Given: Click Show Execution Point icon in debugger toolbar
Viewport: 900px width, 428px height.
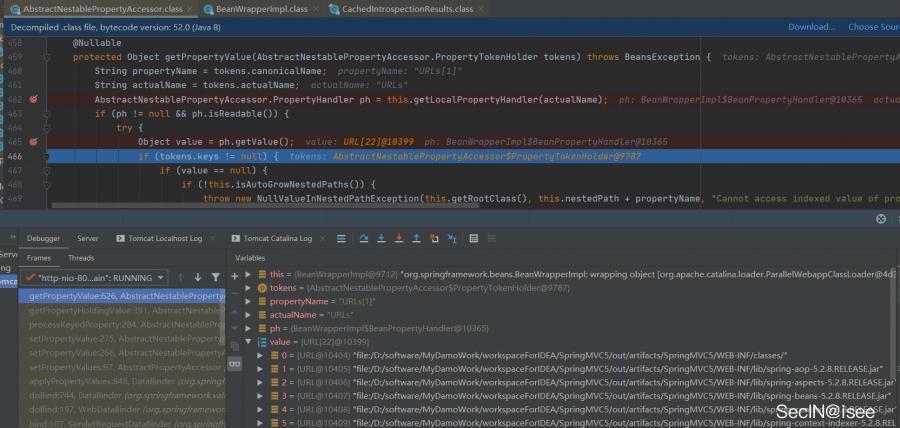Looking at the screenshot, I should tap(341, 239).
